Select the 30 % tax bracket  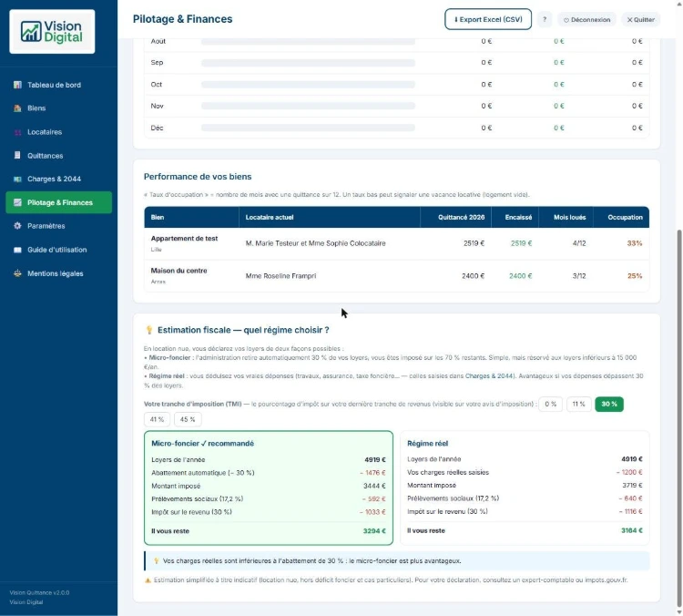click(x=609, y=404)
